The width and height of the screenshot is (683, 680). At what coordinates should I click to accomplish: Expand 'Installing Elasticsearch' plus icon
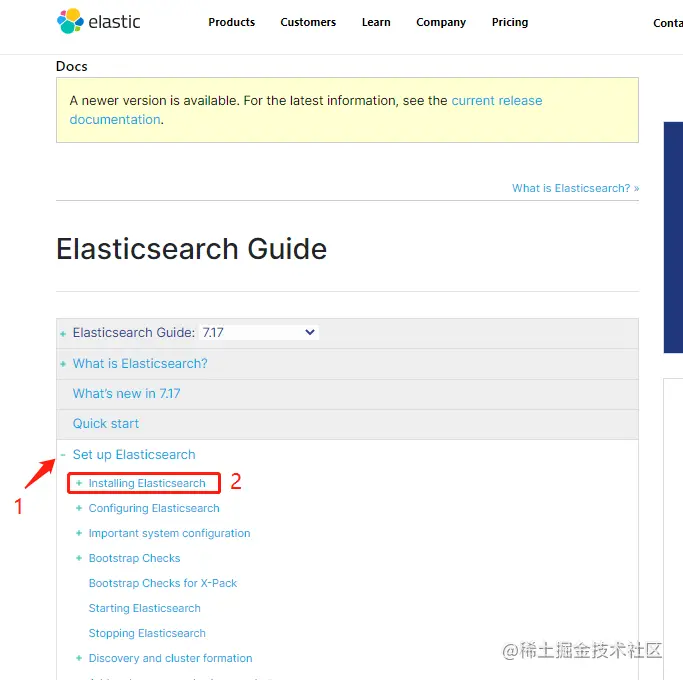79,483
